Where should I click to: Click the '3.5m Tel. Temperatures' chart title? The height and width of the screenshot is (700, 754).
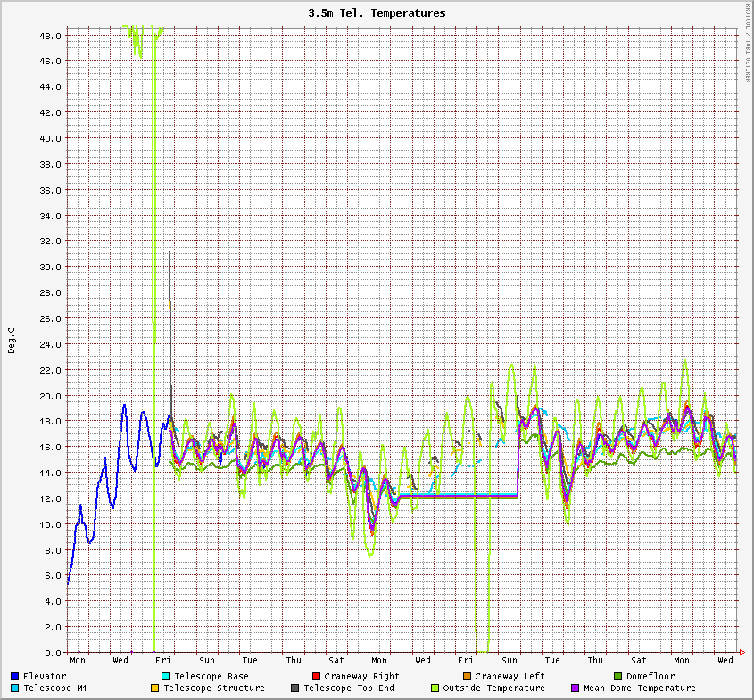377,13
